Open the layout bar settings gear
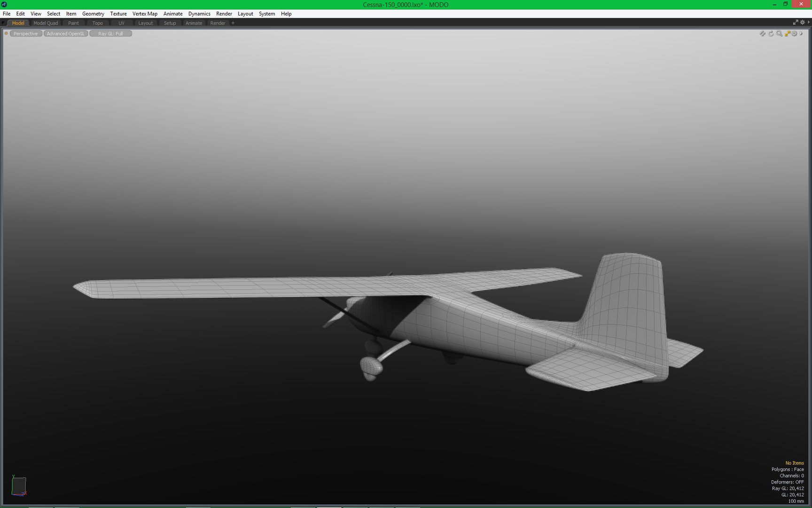The image size is (812, 508). (803, 23)
